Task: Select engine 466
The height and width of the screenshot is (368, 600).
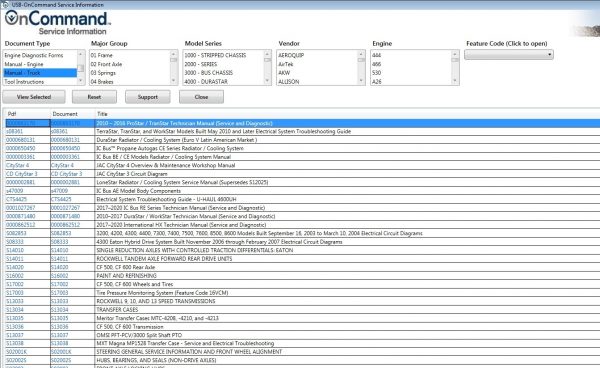Action: click(x=377, y=64)
